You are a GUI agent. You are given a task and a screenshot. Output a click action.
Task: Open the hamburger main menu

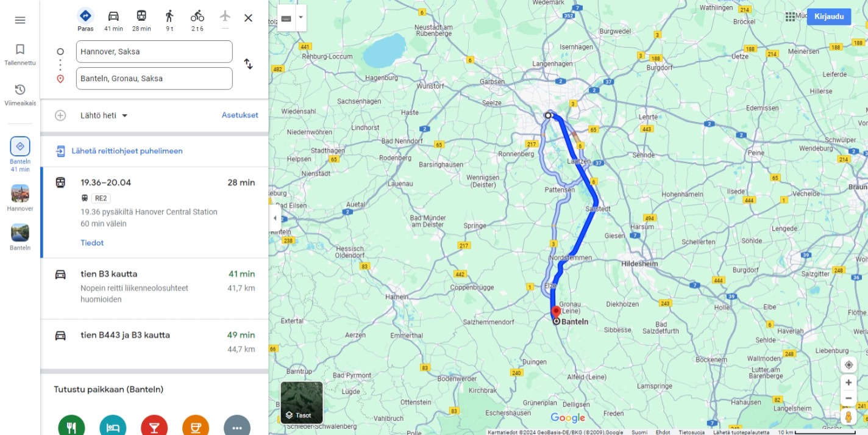click(x=20, y=20)
